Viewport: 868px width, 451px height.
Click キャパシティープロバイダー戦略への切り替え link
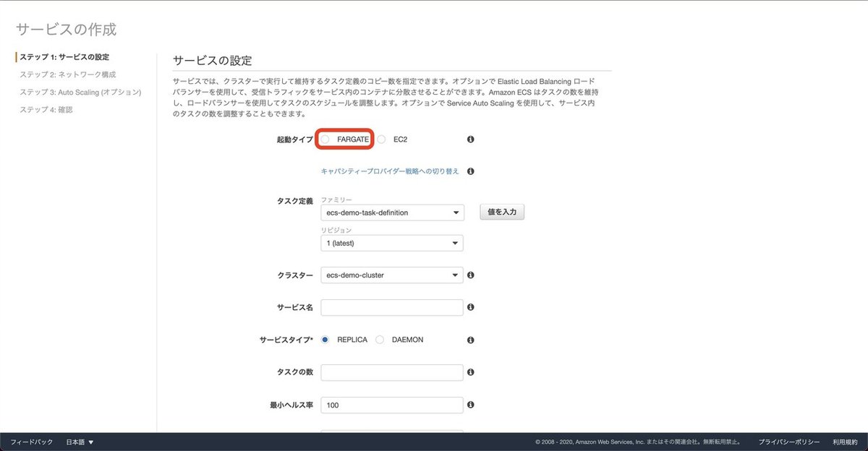tap(390, 171)
